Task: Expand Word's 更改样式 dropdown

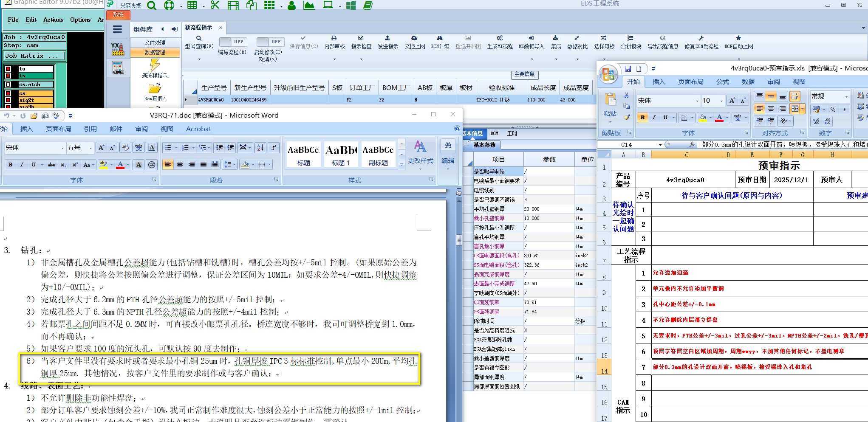Action: (x=420, y=169)
